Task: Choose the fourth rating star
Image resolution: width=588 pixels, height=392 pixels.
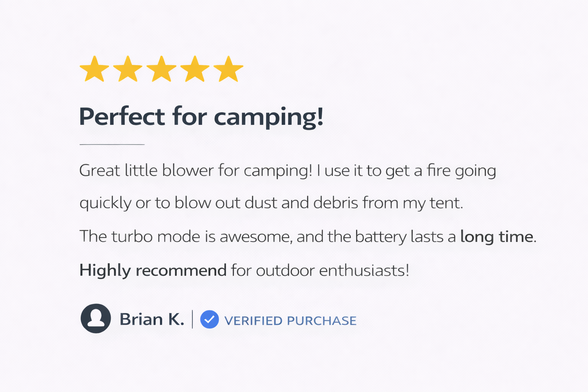Action: coord(195,69)
